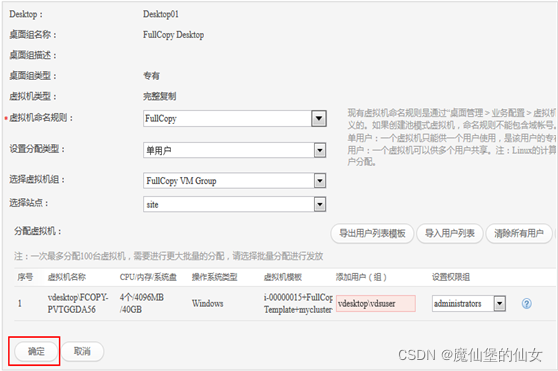The width and height of the screenshot is (558, 371).
Task: Expand the FullCopy VM Group dropdown
Action: point(235,181)
